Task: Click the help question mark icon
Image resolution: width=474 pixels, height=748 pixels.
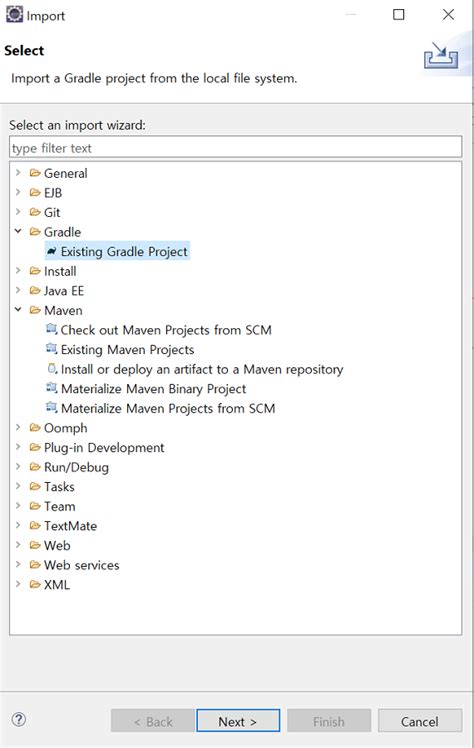Action: tap(19, 719)
